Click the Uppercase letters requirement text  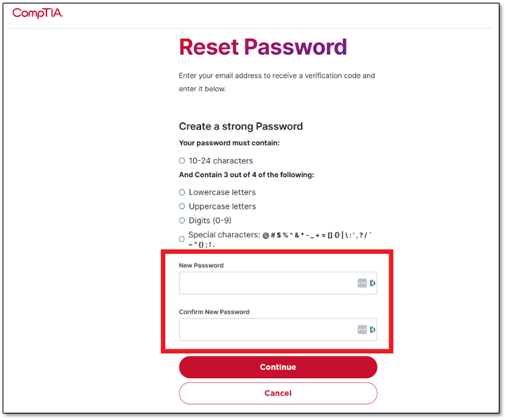[222, 206]
